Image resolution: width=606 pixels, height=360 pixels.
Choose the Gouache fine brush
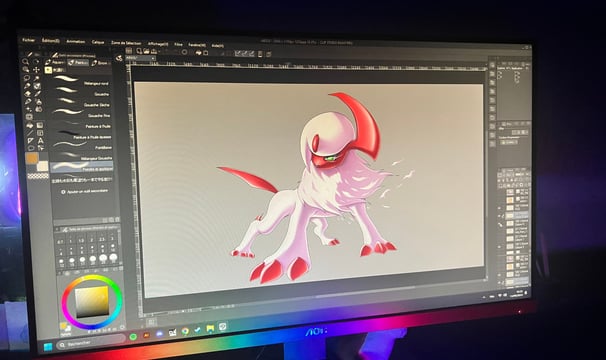[82, 114]
